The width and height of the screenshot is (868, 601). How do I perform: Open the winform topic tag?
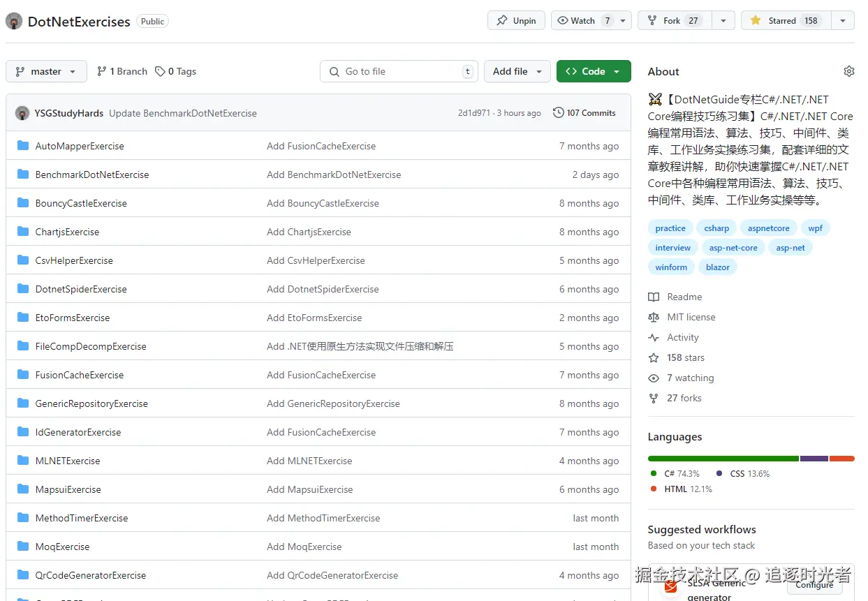[671, 267]
